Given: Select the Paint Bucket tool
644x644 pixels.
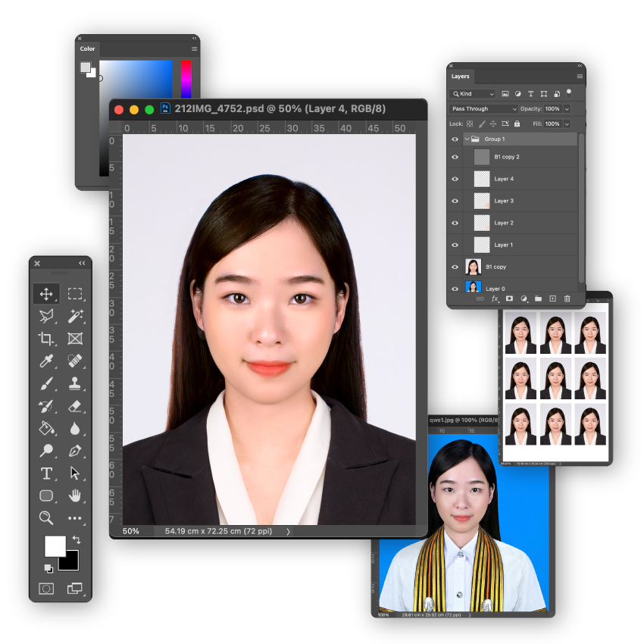Looking at the screenshot, I should [46, 428].
